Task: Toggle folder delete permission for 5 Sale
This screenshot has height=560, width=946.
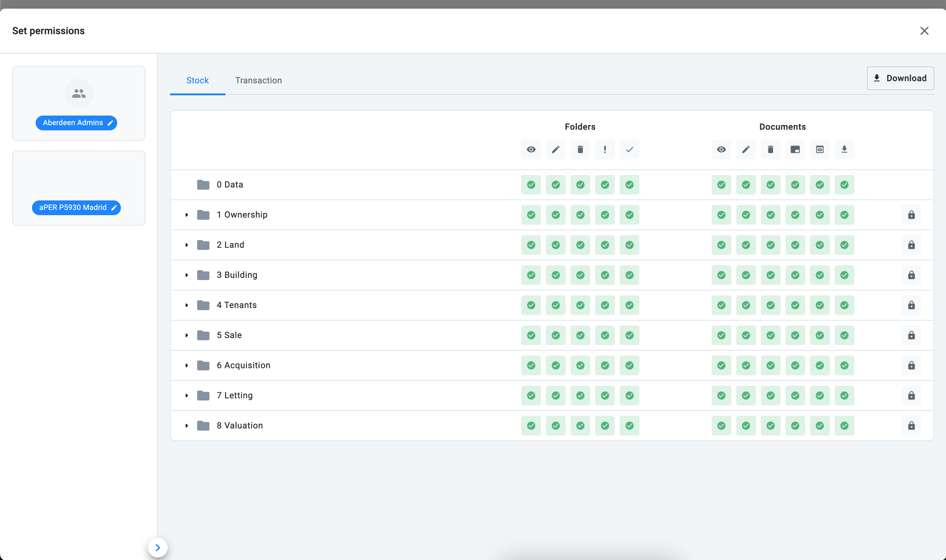Action: 580,335
